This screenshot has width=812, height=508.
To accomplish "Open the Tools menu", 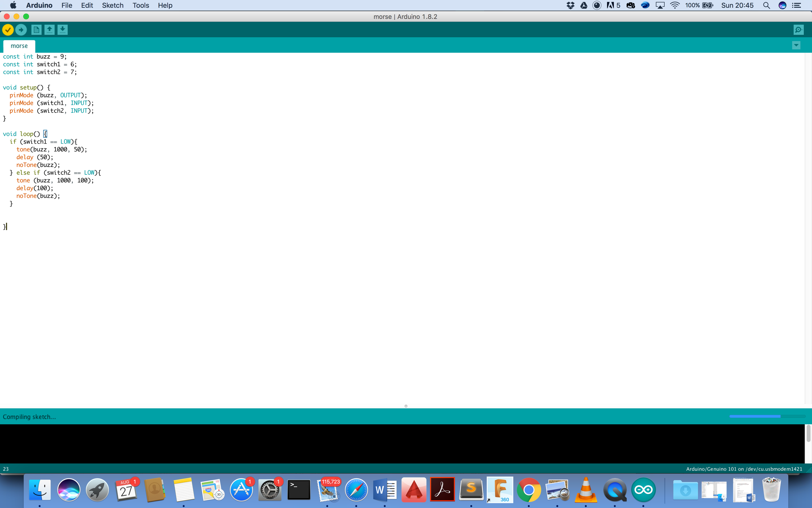I will pos(141,5).
